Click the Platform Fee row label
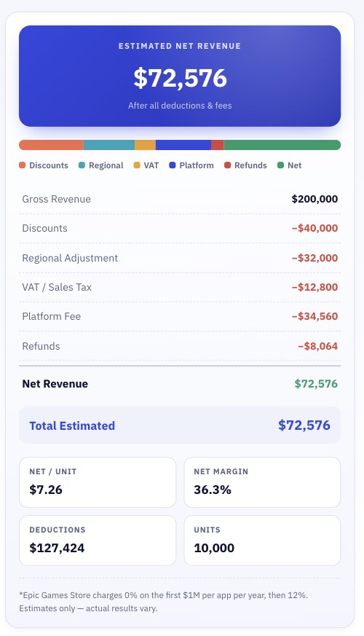The image size is (364, 636). (52, 316)
